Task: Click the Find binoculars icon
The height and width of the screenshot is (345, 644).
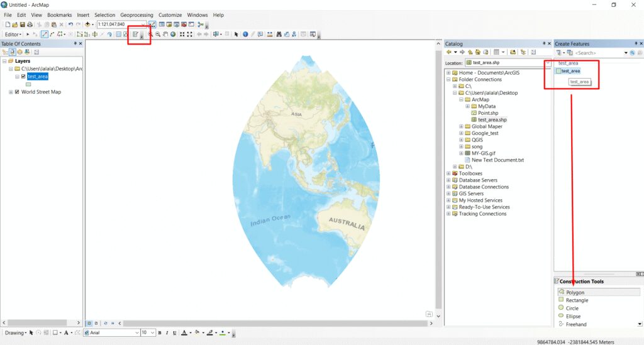Action: pos(279,35)
